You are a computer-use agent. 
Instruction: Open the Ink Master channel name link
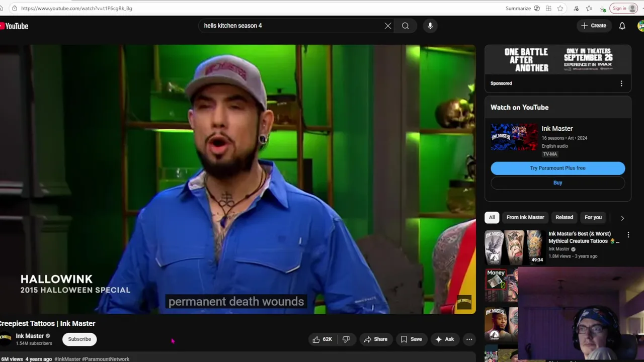coord(30,336)
